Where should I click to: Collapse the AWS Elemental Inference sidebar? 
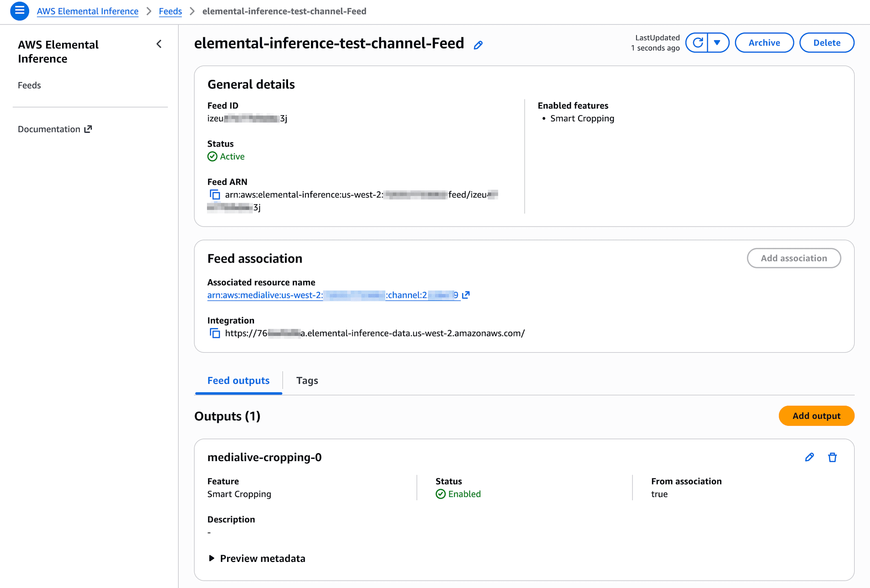point(159,44)
